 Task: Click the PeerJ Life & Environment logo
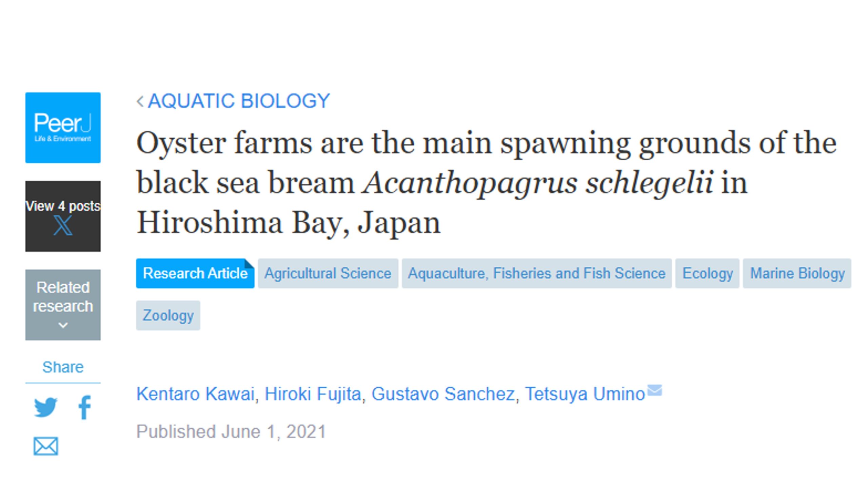[x=63, y=127]
